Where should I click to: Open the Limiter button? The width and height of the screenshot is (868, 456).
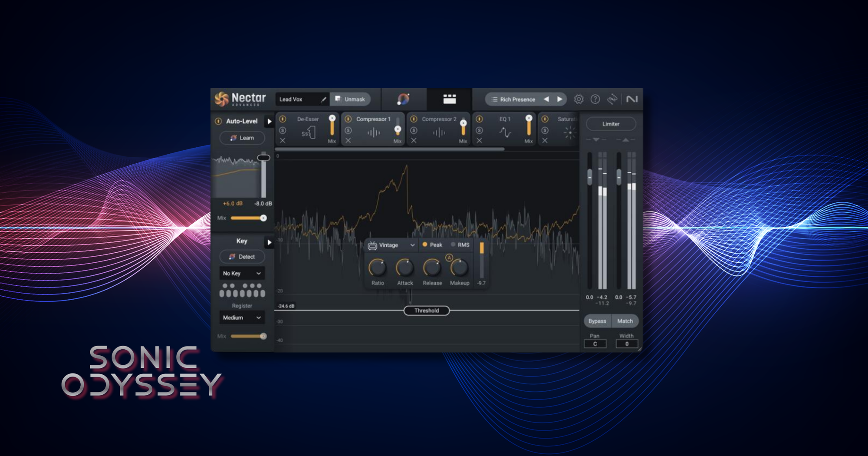611,124
